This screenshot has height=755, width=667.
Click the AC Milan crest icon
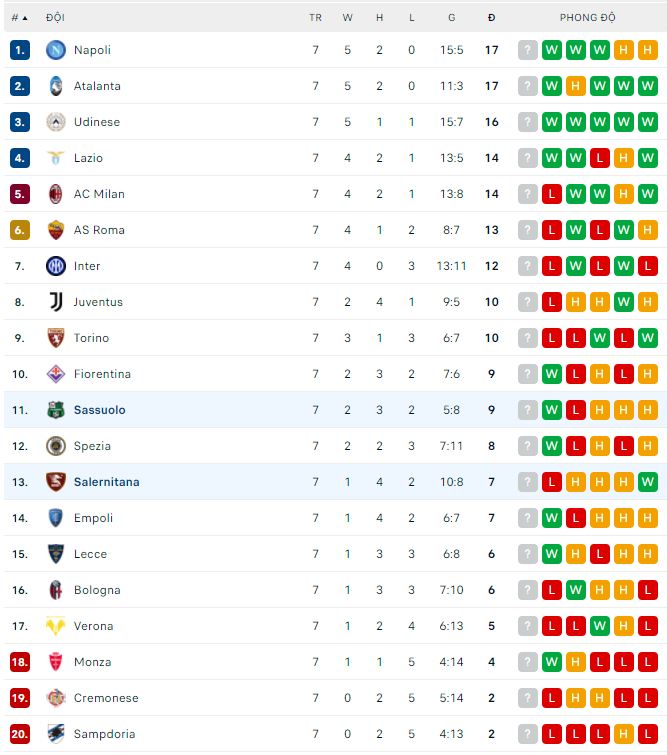[x=55, y=194]
